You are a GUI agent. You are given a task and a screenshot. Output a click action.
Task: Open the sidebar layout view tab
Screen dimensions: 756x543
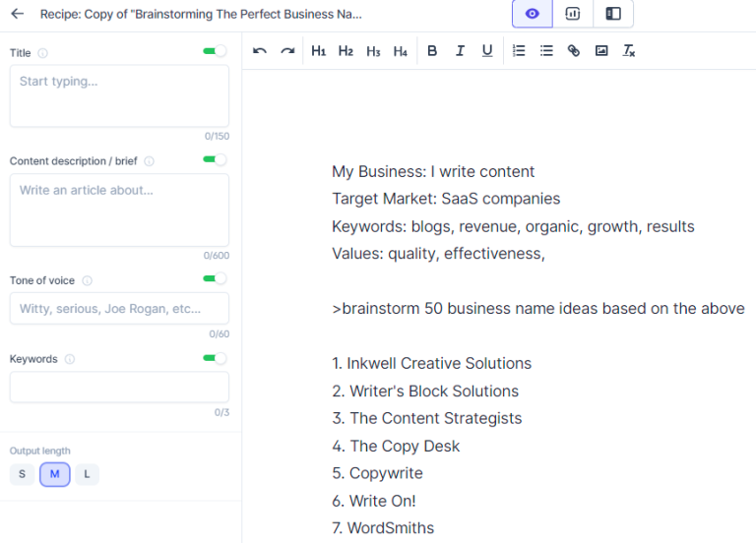point(613,14)
